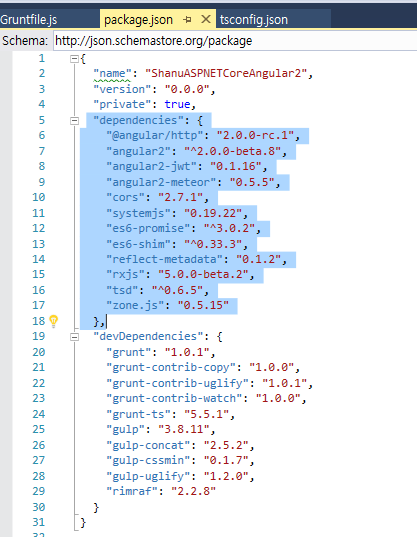
Task: Collapse the devDependencies block
Action: click(x=74, y=337)
